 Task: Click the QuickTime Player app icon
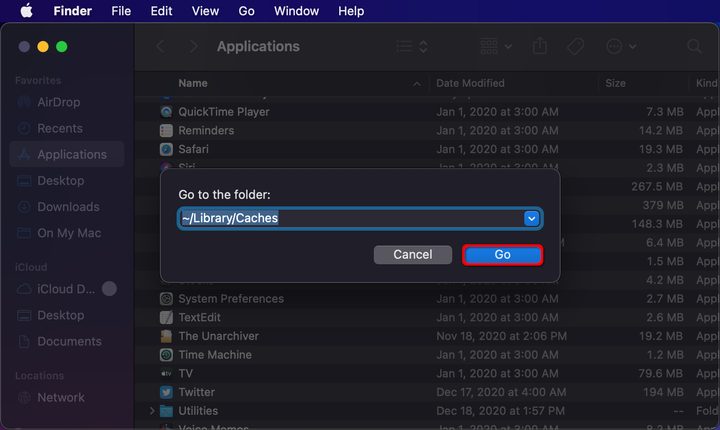pyautogui.click(x=166, y=112)
